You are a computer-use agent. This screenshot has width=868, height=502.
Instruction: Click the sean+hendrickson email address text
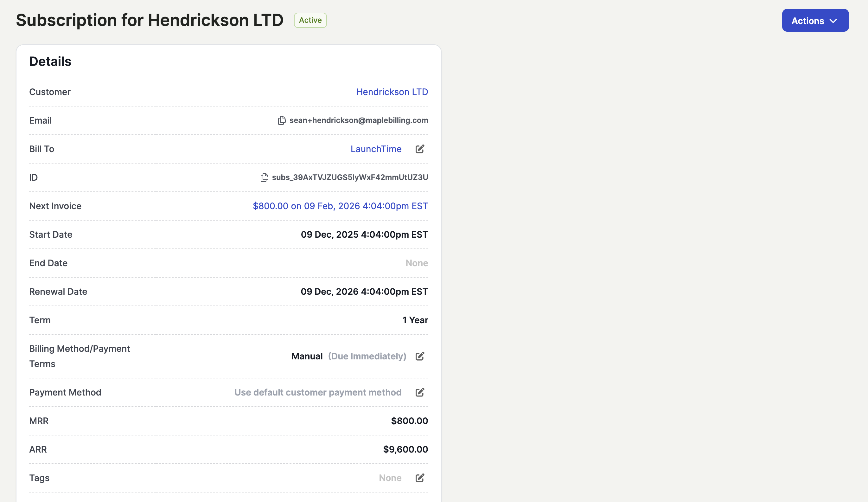coord(359,120)
